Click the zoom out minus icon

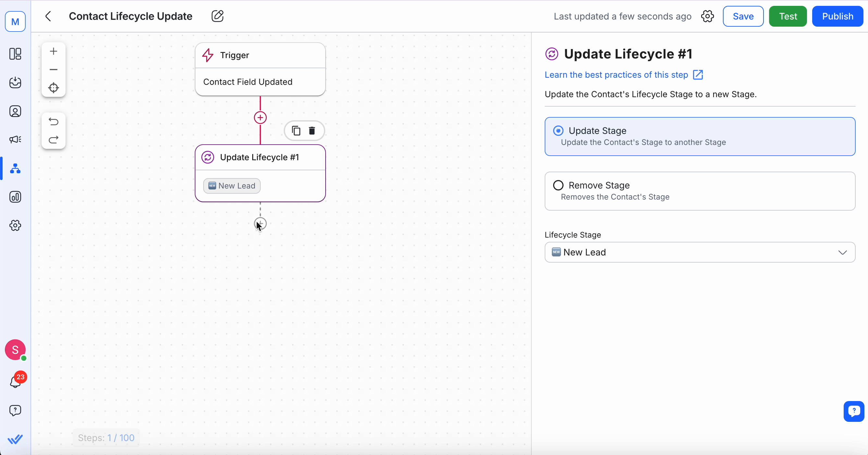pos(53,70)
